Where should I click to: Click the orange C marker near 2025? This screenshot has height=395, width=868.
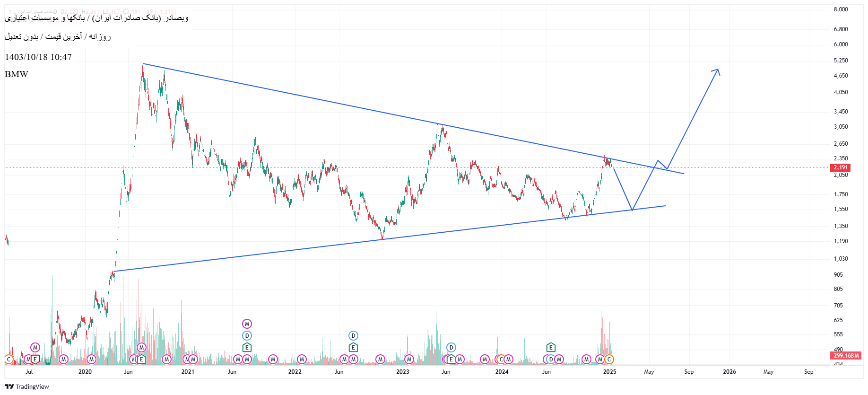pyautogui.click(x=609, y=360)
